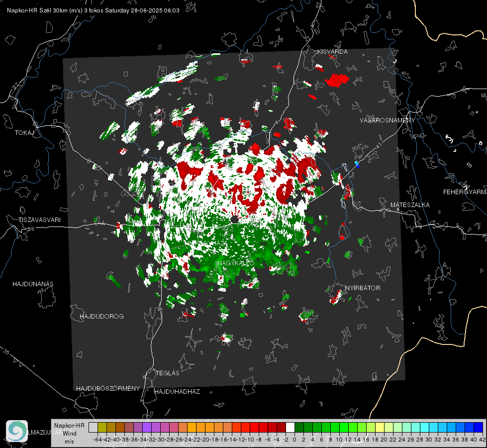This screenshot has height=448, width=487.
Task: Click the TÉGLÁS town label
Action: 168,373
